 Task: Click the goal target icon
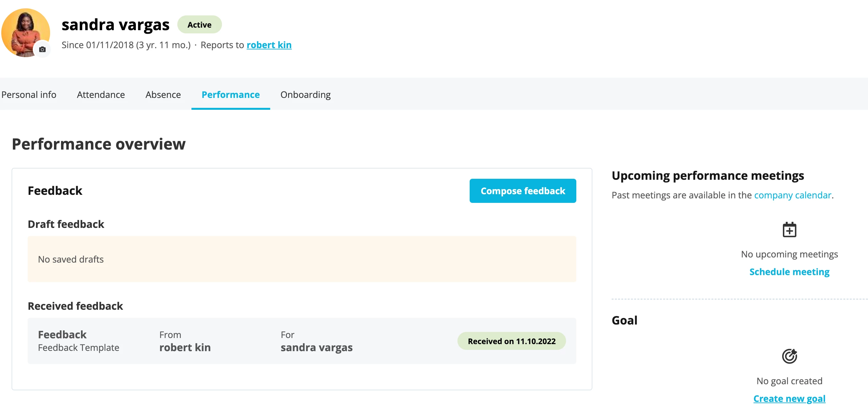coord(789,356)
